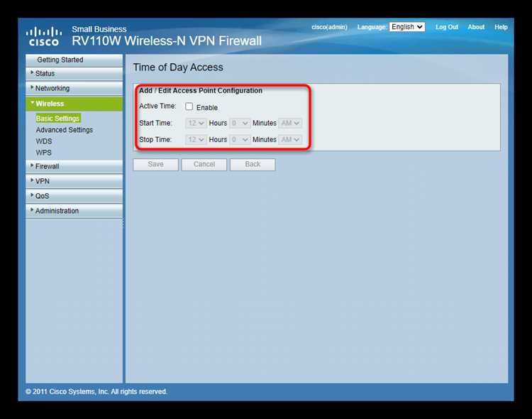The image size is (532, 419).
Task: Open the About link
Action: [x=476, y=27]
